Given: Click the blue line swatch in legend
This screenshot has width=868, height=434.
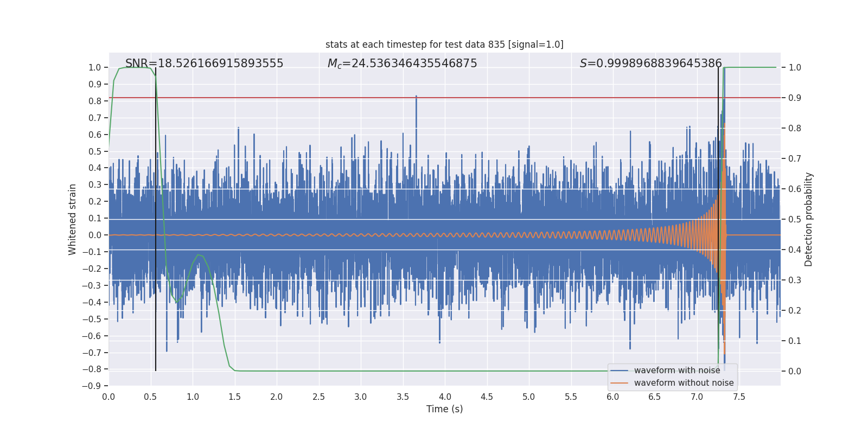Looking at the screenshot, I should pos(619,371).
